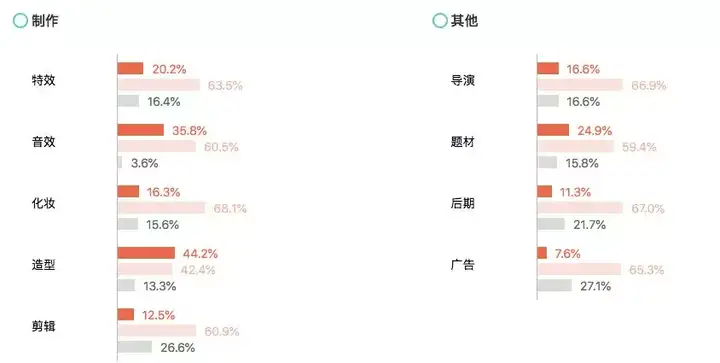Click the 广告 category label

462,265
